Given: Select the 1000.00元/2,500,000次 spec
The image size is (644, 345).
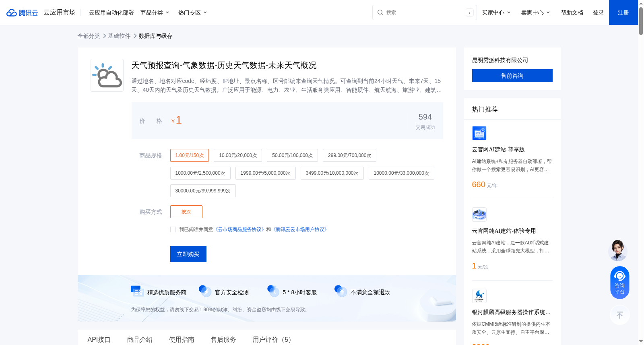Looking at the screenshot, I should pyautogui.click(x=200, y=173).
